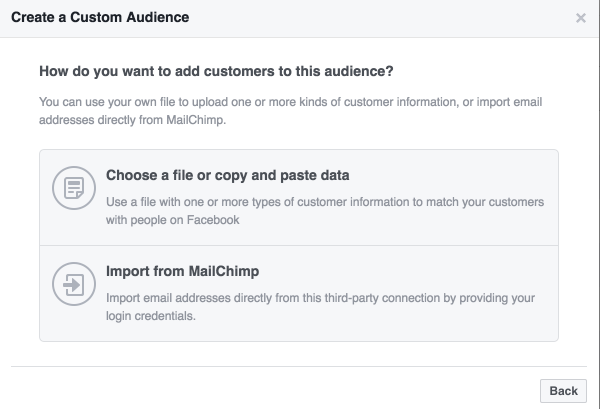Click the "How do you want to add customers" question

tap(216, 72)
